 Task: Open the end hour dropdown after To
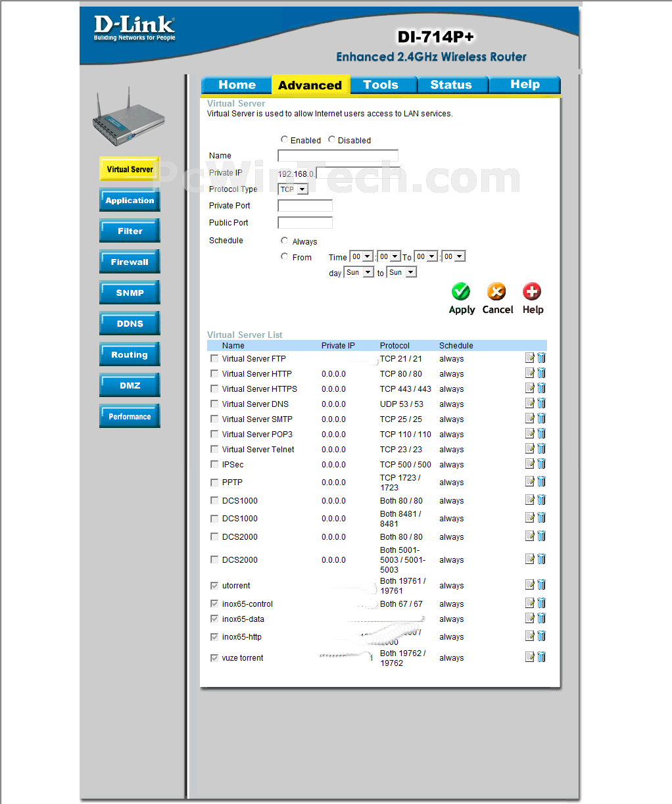point(425,256)
